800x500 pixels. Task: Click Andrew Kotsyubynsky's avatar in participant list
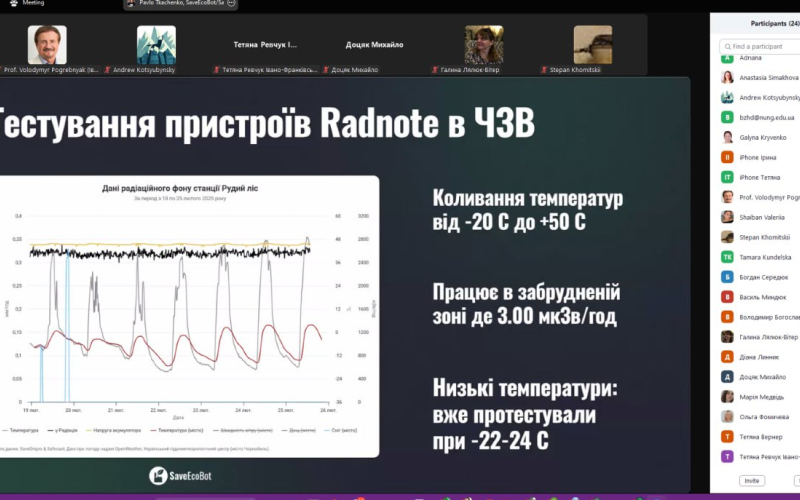pos(727,97)
